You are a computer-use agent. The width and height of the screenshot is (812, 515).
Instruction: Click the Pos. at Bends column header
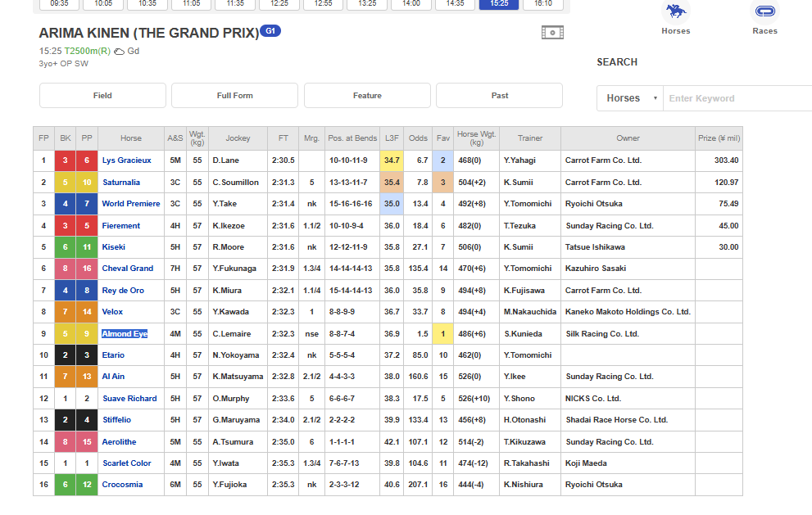(x=352, y=138)
